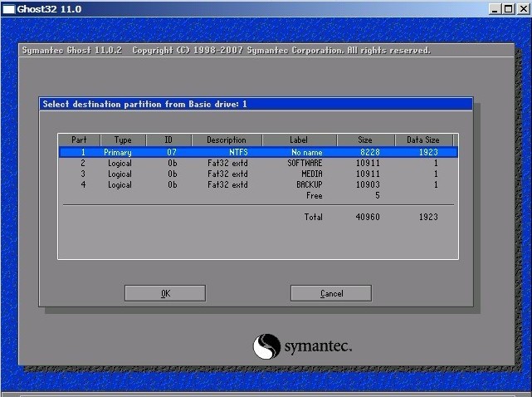Screen dimensions: 532x397
Task: Click the Part column header
Action: click(x=80, y=140)
